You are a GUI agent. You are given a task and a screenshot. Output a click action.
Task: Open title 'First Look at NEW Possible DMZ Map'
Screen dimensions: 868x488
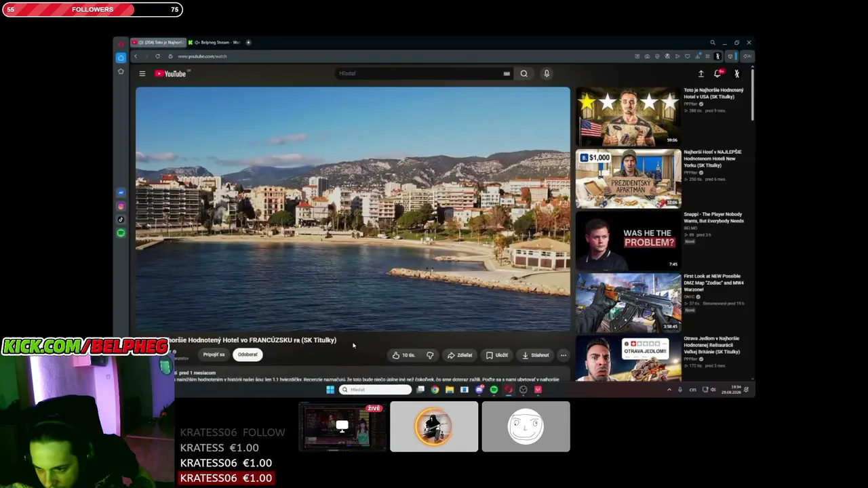tap(713, 283)
